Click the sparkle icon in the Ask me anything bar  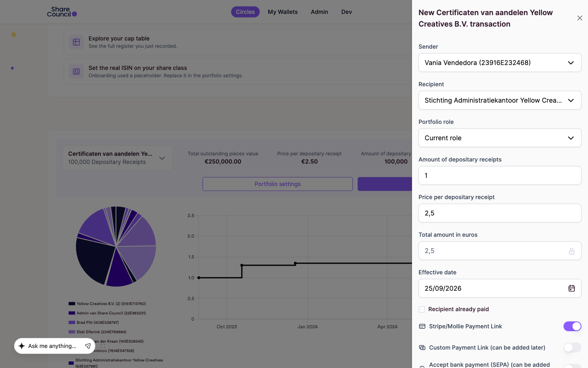tap(22, 346)
